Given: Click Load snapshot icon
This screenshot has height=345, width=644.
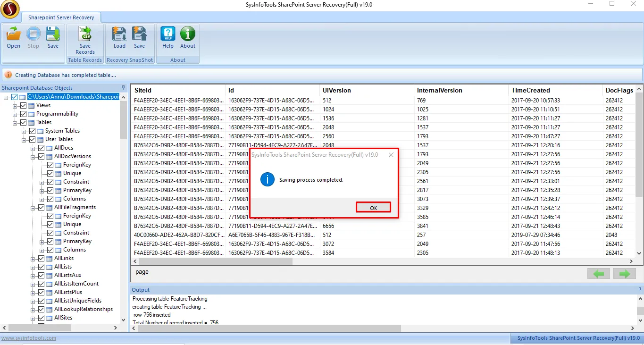Looking at the screenshot, I should (x=119, y=34).
